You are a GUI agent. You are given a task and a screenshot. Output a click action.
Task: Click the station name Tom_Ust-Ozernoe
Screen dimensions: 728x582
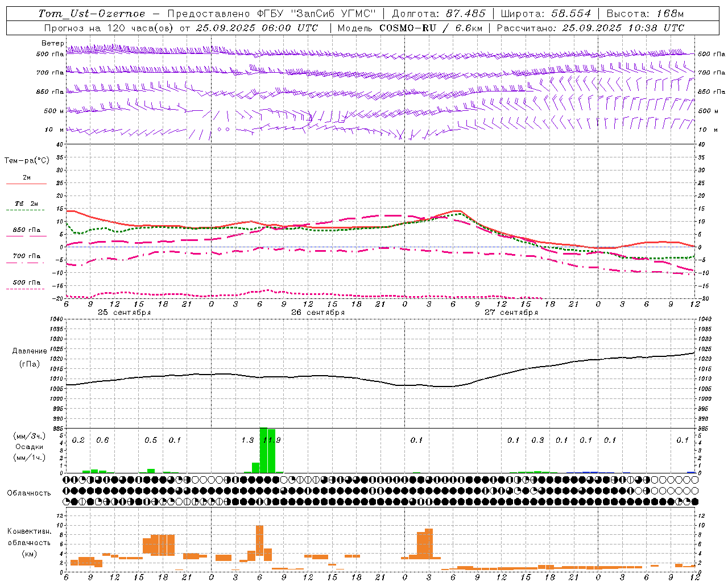[x=92, y=14]
